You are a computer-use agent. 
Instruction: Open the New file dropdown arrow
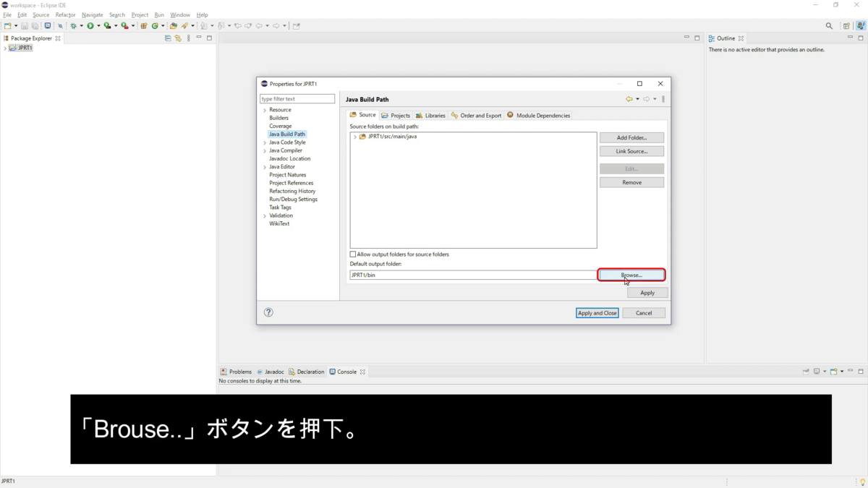click(16, 25)
